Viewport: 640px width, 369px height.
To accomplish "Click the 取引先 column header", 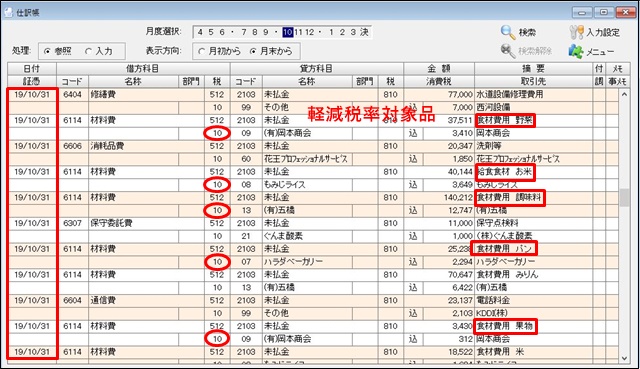I will pyautogui.click(x=534, y=81).
